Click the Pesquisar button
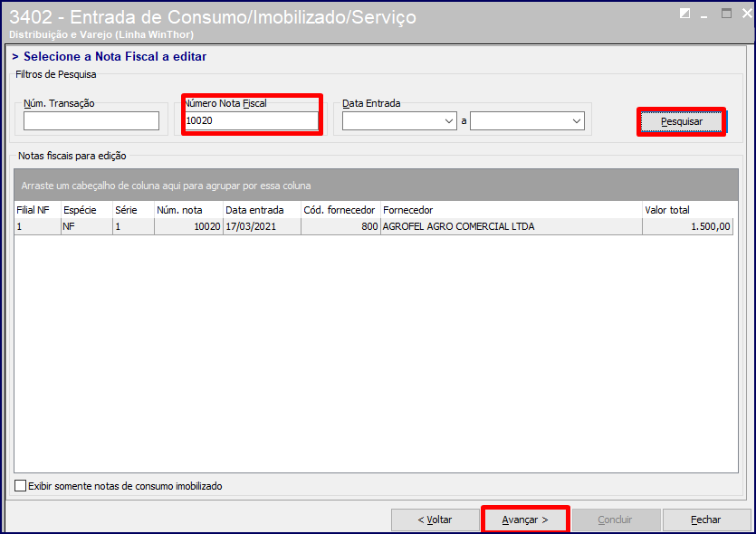 pyautogui.click(x=681, y=122)
